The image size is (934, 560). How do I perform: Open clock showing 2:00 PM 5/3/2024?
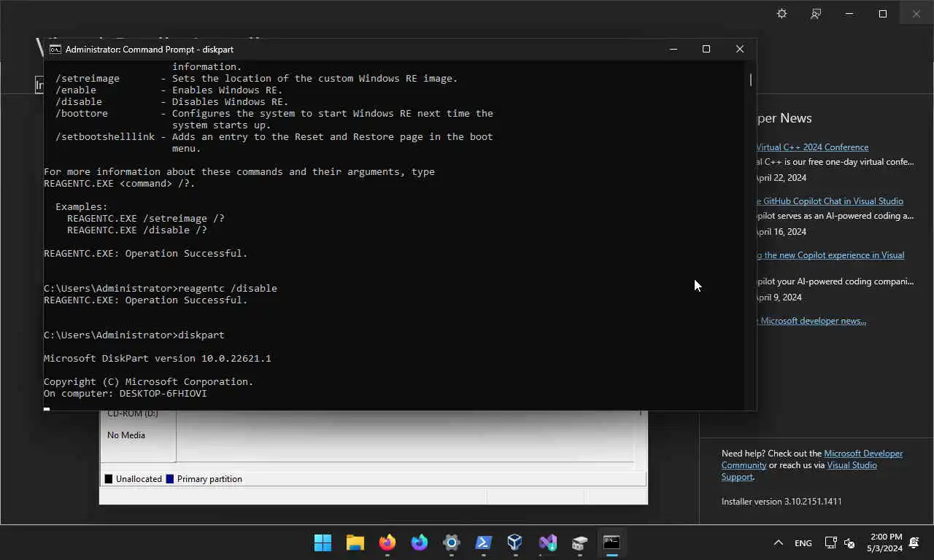(x=884, y=542)
